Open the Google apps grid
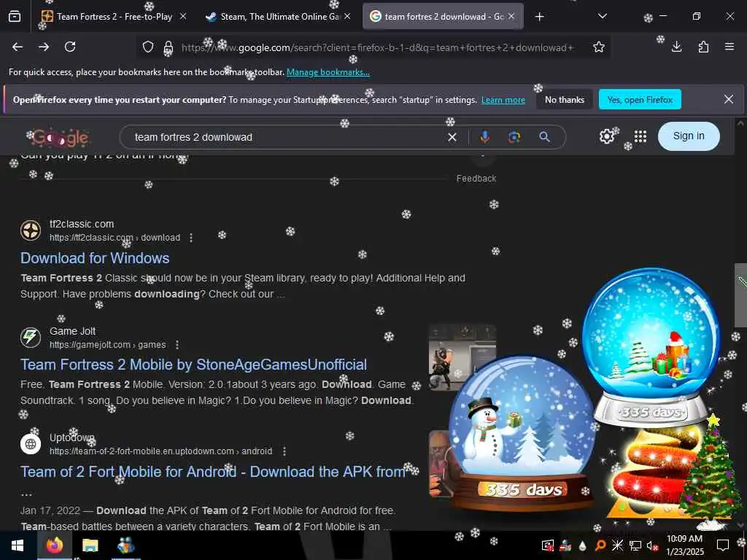This screenshot has height=560, width=747. coord(640,136)
